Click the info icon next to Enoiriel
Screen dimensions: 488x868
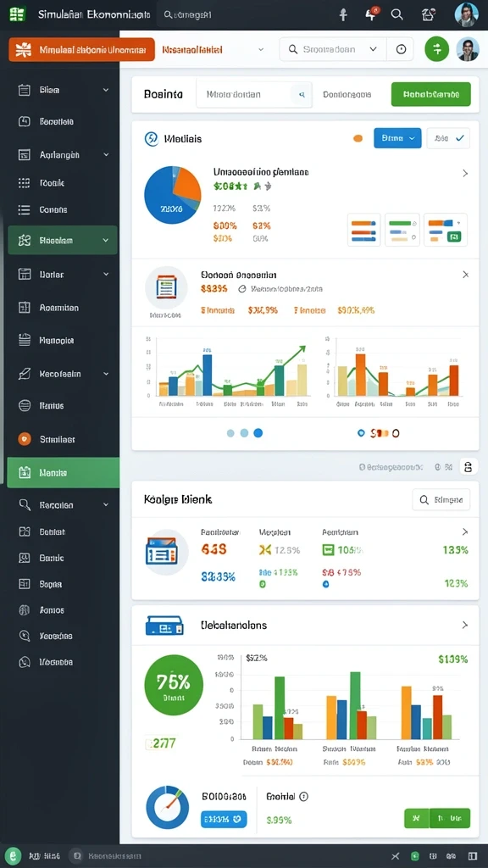click(303, 797)
